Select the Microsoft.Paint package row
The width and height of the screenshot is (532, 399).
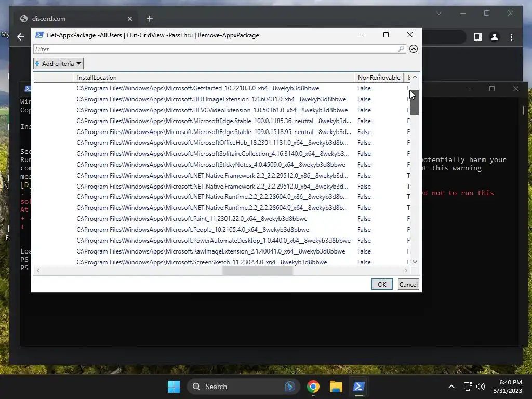[222, 219]
